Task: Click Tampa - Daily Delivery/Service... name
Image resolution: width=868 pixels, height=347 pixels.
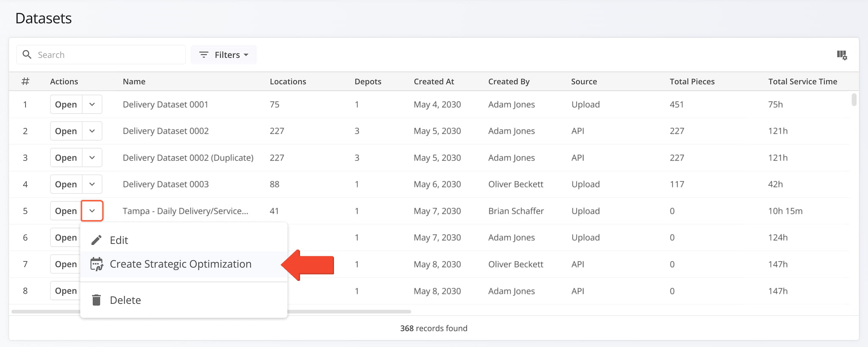Action: (185, 211)
